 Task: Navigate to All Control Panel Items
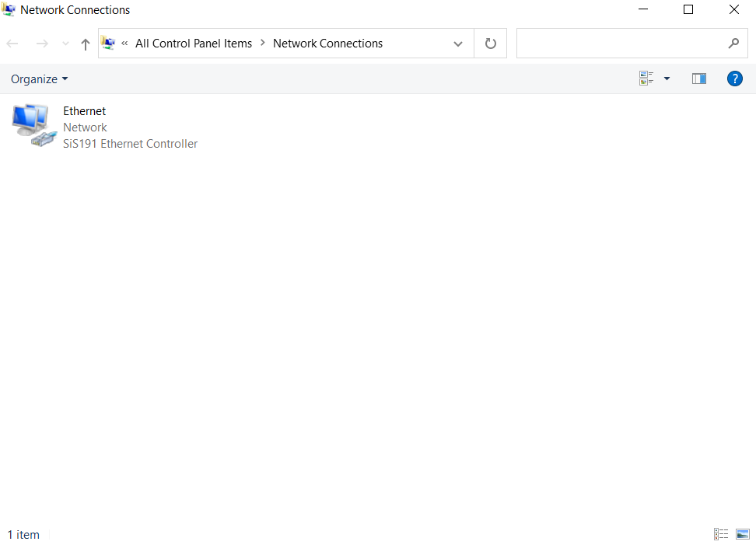point(194,44)
